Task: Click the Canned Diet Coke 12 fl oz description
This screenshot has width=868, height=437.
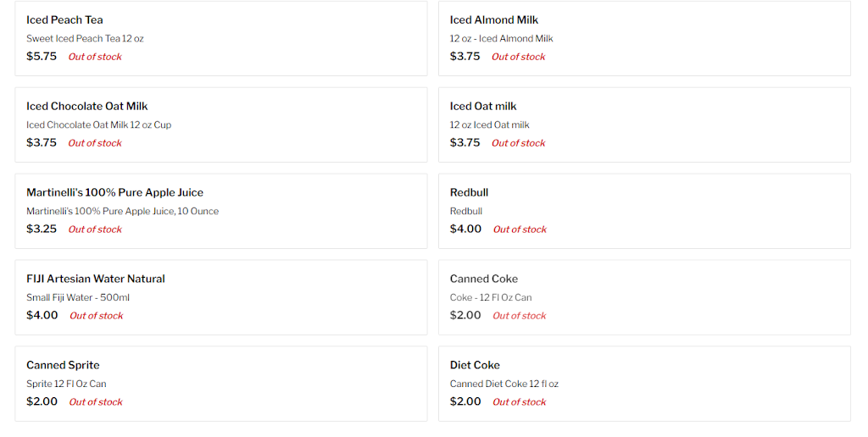Action: 504,384
